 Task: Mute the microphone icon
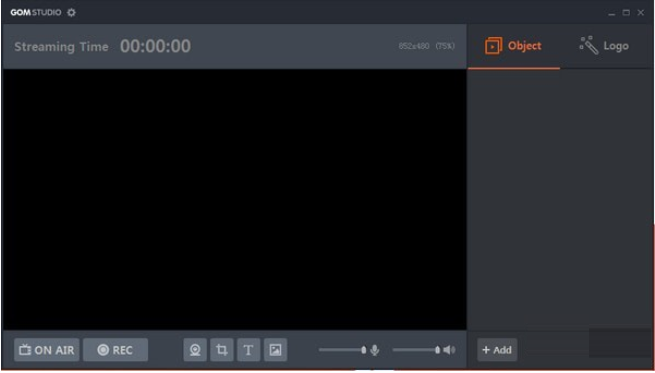pos(375,350)
